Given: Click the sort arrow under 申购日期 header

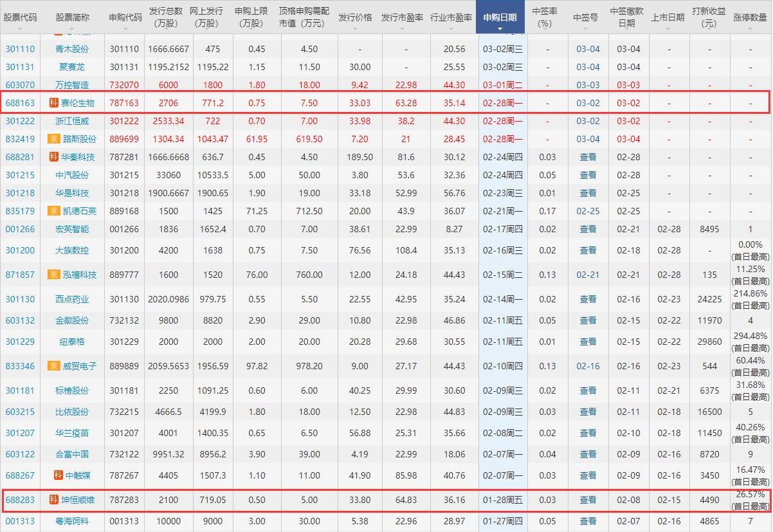Looking at the screenshot, I should pos(500,29).
